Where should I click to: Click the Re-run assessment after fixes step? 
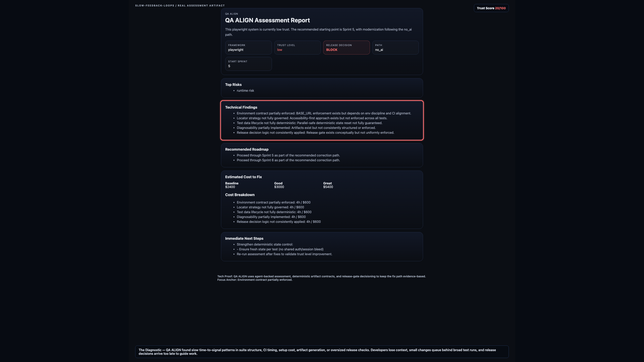(284, 254)
